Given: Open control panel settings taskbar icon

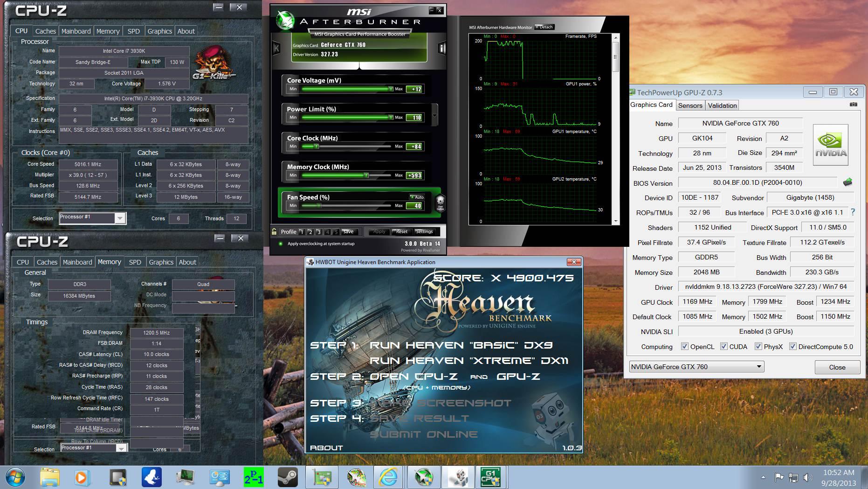Looking at the screenshot, I should pyautogui.click(x=219, y=477).
